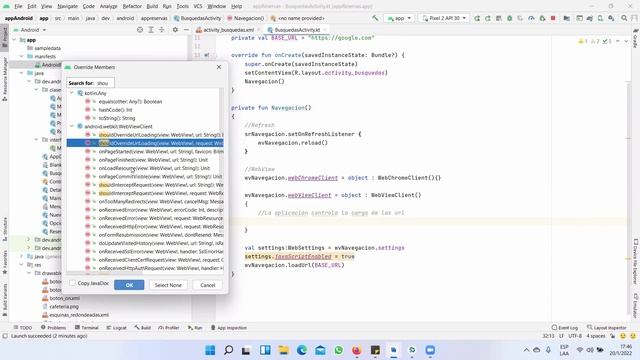Open the Build menu
640x360 pixels.
tap(152, 6)
